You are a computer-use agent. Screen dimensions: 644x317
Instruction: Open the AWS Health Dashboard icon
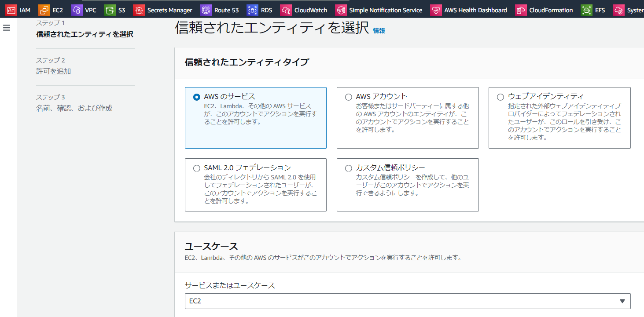[436, 10]
